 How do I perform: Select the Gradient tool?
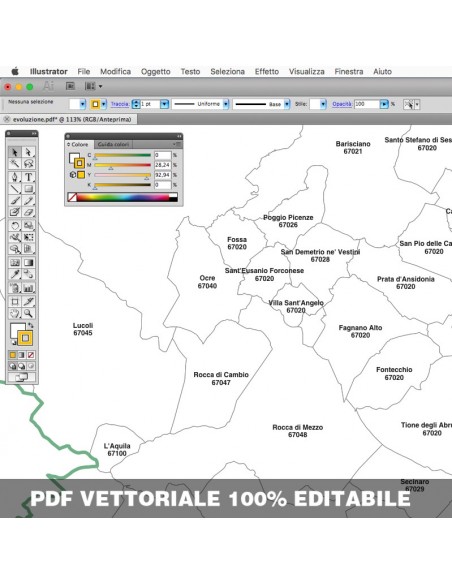click(28, 263)
